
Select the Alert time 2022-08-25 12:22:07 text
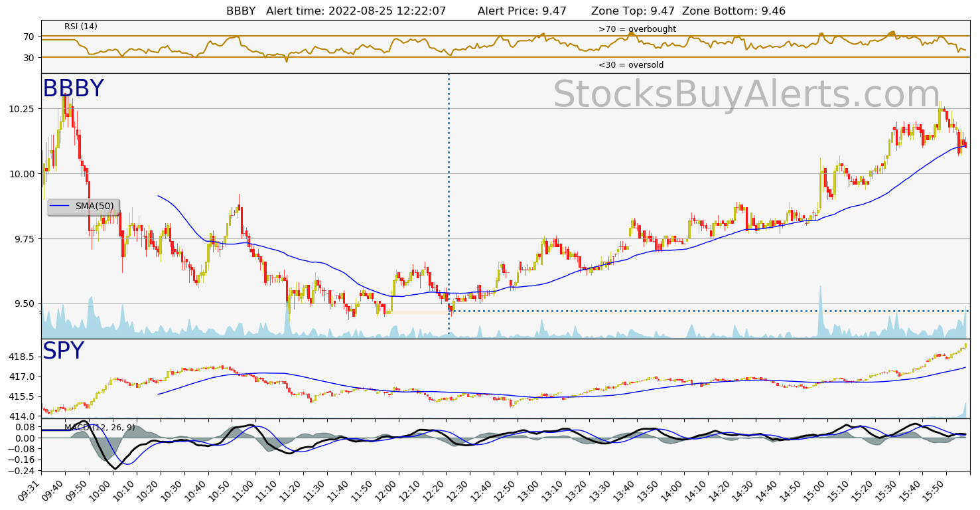(356, 11)
